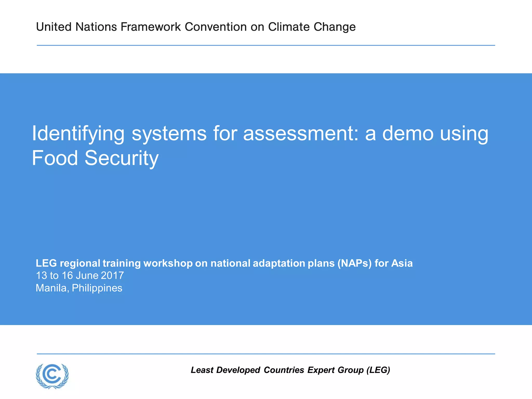Click '(NAPs)' in the workshop subtitle
The image size is (532, 399).
tap(354, 263)
